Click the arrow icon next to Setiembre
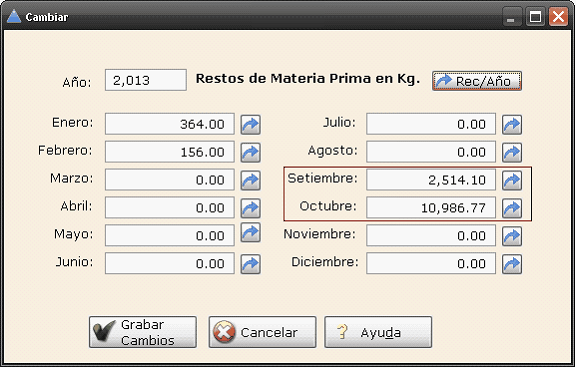 [512, 180]
